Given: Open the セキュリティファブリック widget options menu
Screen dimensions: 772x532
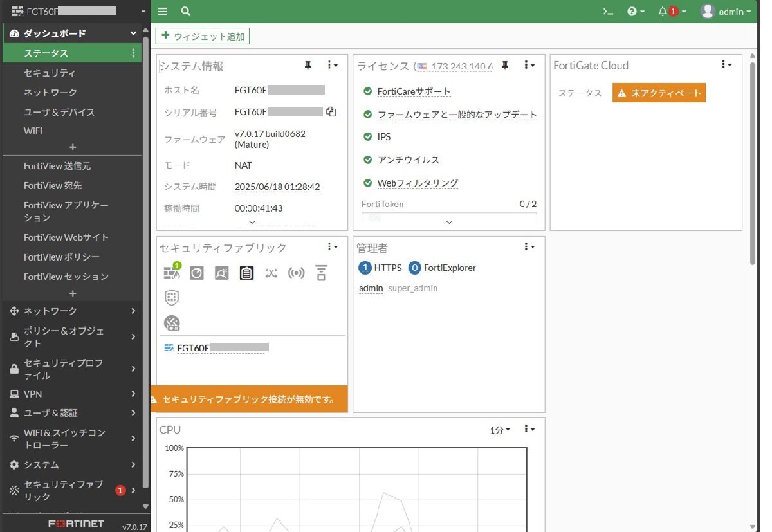Looking at the screenshot, I should coord(332,246).
